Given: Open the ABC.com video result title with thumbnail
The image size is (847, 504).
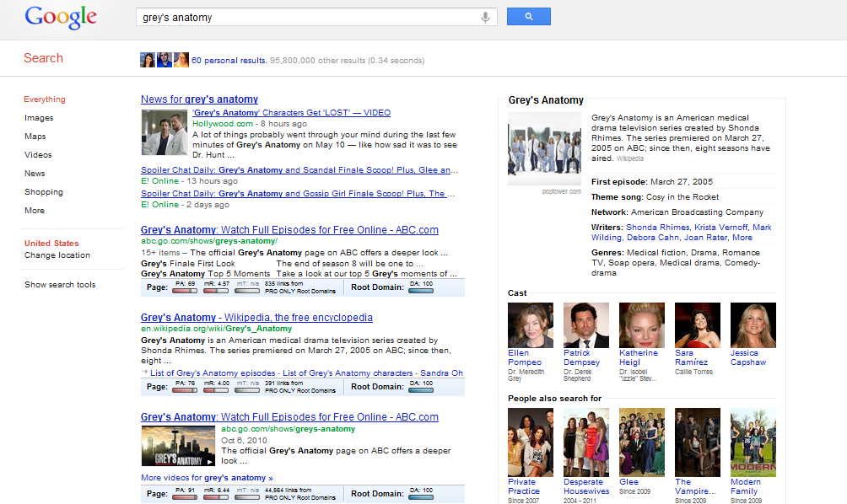Looking at the screenshot, I should click(289, 417).
